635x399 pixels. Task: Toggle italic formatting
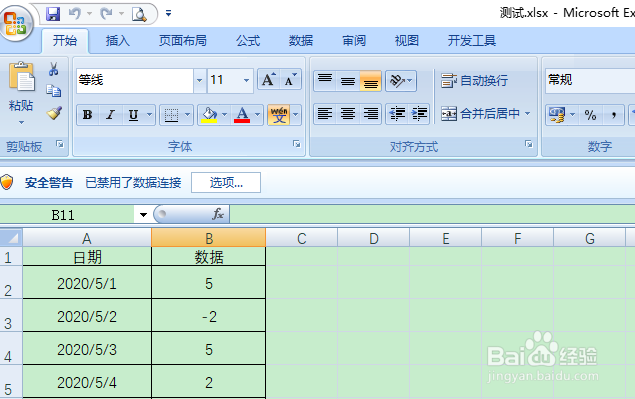point(110,115)
